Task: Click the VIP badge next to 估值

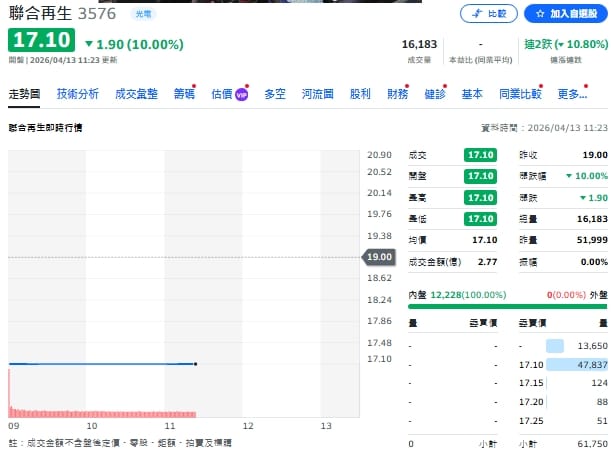Action: (242, 95)
